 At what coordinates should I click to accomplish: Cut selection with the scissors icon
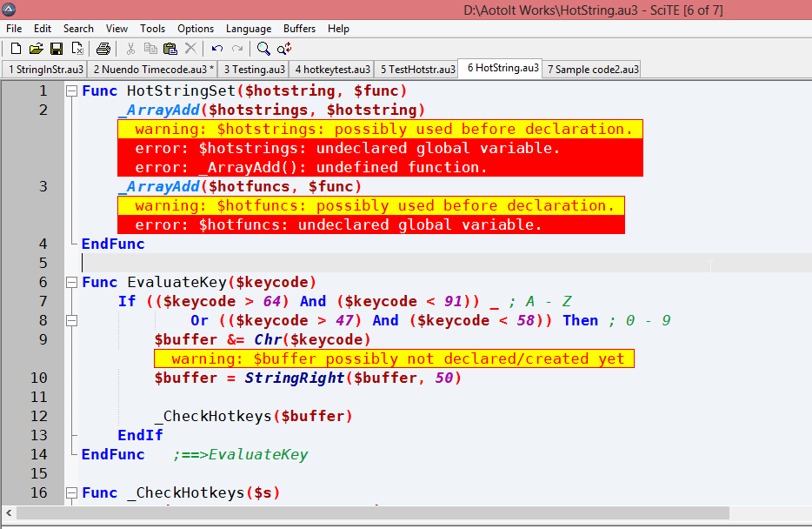130,49
